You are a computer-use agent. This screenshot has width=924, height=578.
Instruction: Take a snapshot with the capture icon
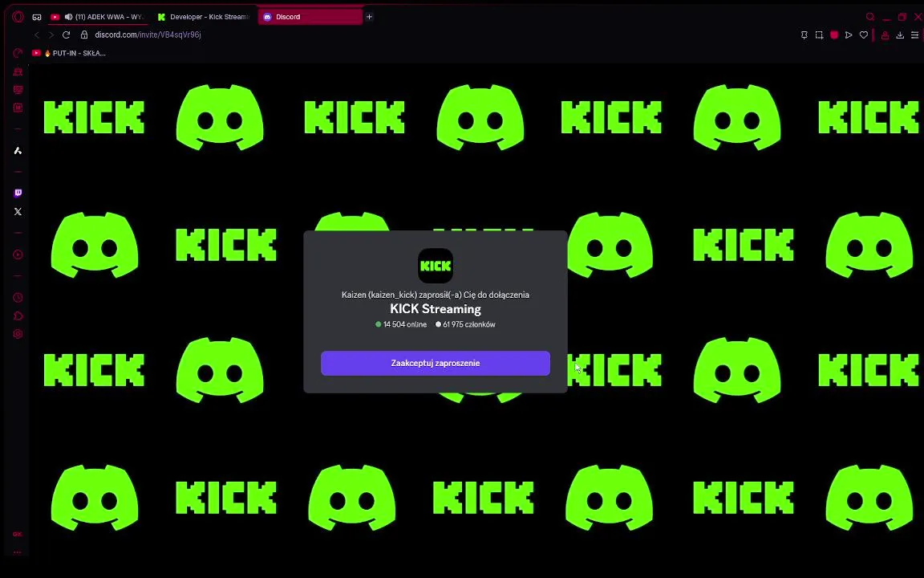819,35
